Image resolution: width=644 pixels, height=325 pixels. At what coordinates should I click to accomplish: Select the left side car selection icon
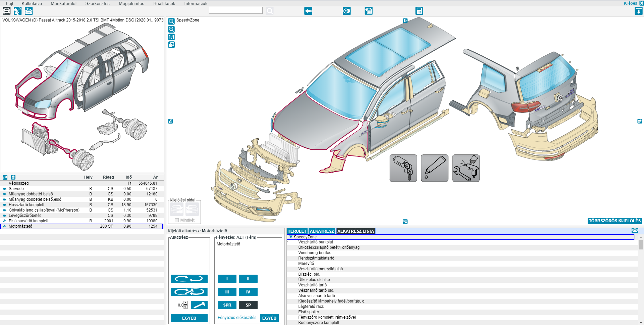click(177, 209)
